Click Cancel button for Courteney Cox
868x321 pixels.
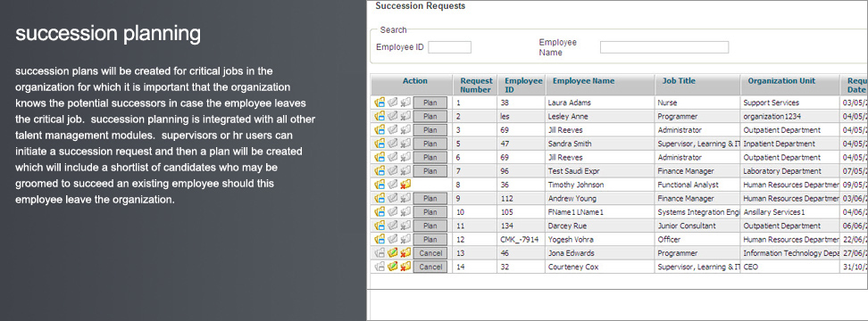coord(430,267)
